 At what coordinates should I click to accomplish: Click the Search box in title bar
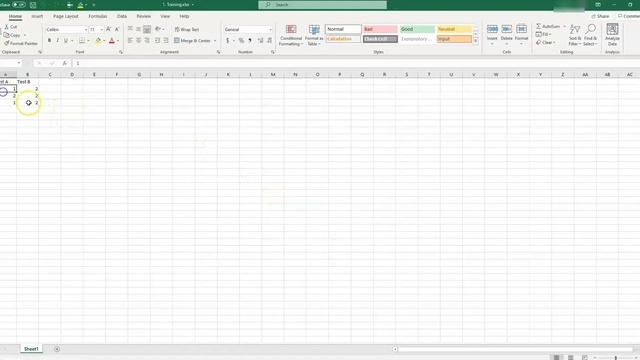pos(322,4)
